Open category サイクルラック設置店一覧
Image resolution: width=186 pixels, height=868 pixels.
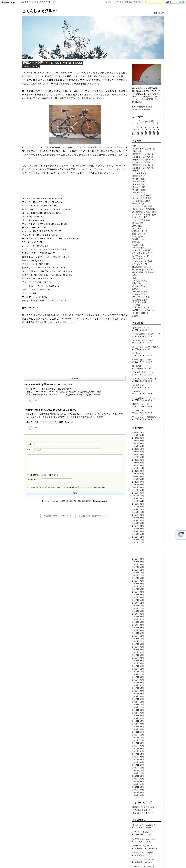(x=143, y=149)
